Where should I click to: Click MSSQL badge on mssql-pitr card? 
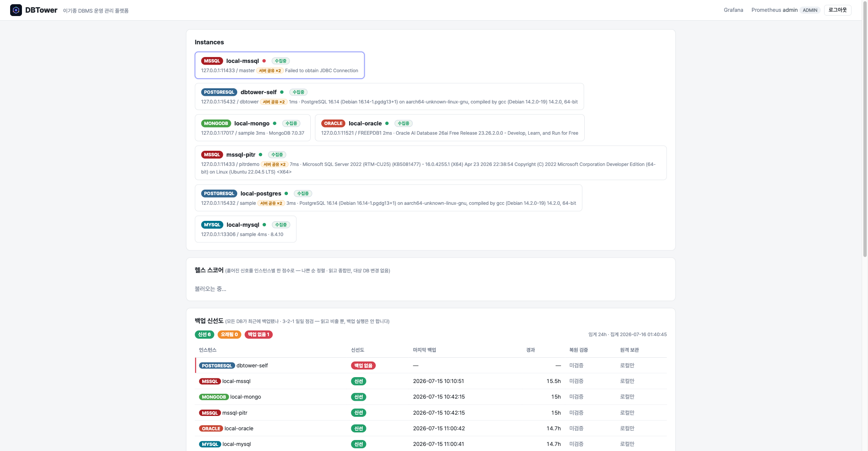pos(212,155)
